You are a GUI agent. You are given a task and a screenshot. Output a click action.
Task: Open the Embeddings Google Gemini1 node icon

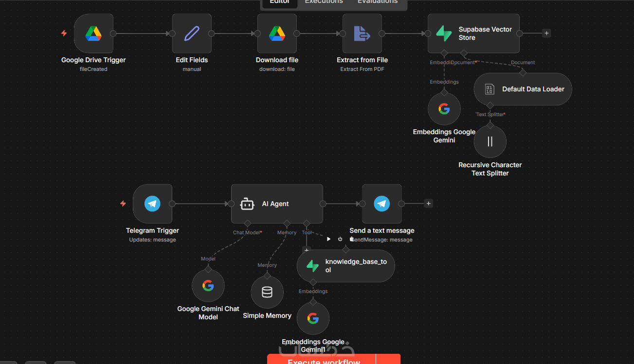313,318
